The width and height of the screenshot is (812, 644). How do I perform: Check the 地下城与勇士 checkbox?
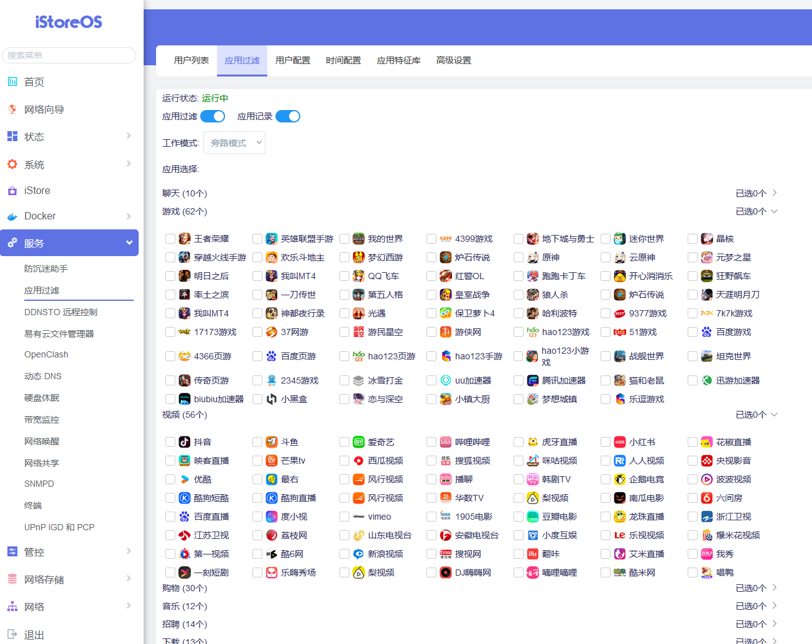519,239
